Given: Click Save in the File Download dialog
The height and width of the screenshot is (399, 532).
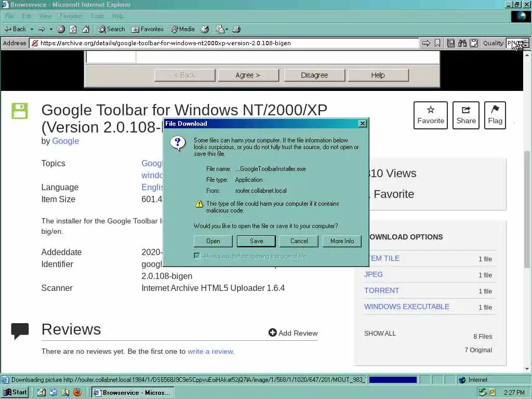Looking at the screenshot, I should (256, 241).
